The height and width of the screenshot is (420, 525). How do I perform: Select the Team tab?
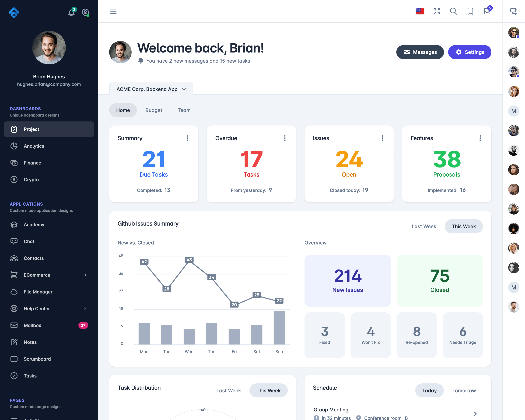pos(184,110)
